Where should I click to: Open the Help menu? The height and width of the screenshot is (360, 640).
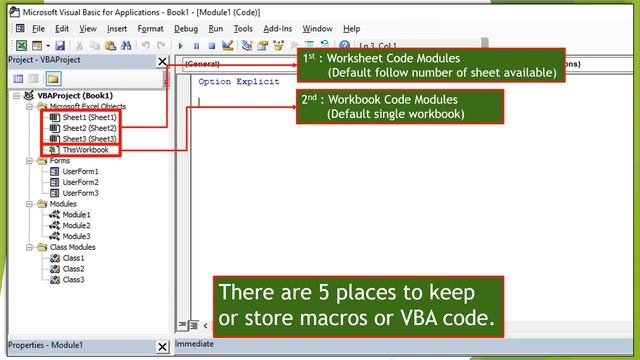point(351,29)
